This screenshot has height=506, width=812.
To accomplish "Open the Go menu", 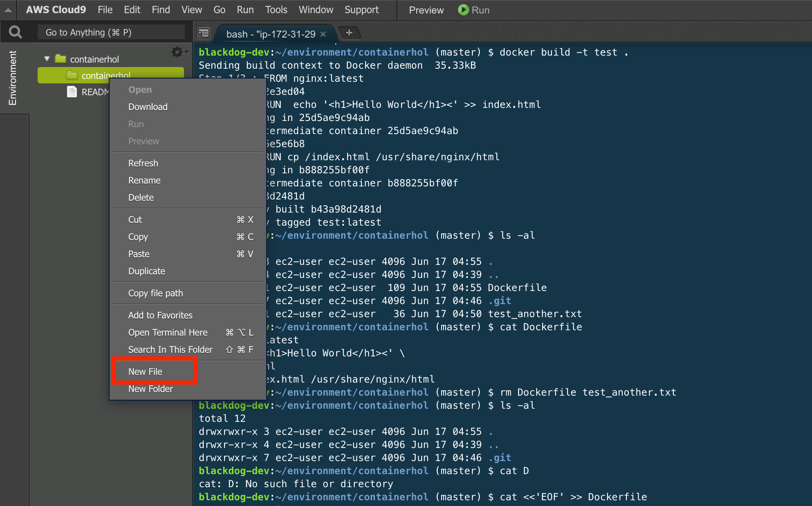I will click(x=219, y=10).
